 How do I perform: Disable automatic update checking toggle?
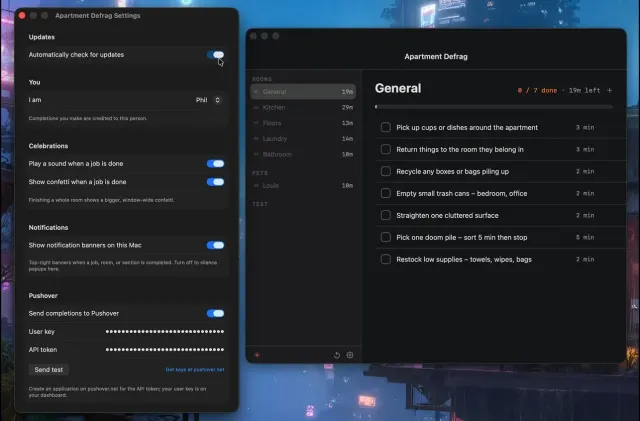tap(215, 55)
